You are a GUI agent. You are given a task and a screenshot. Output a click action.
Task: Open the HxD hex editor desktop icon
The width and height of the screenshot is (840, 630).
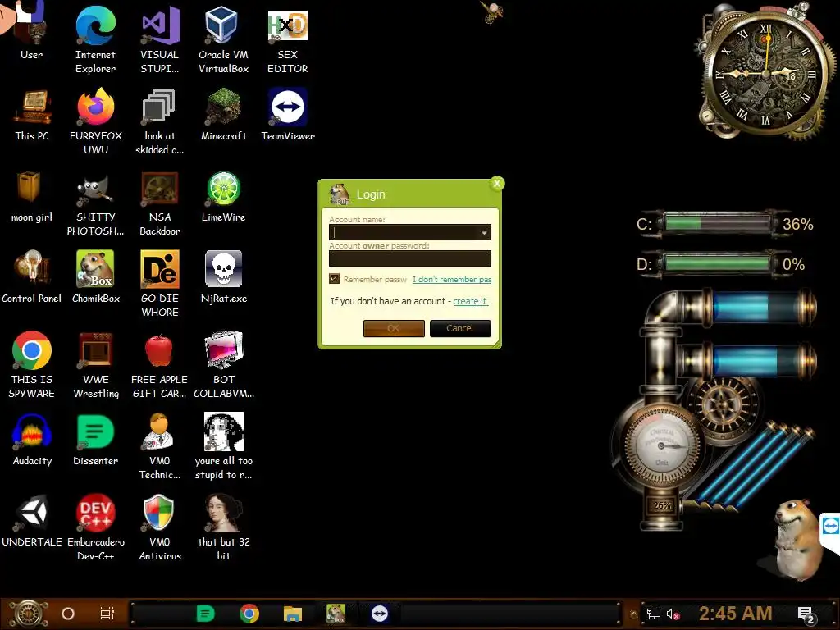tap(288, 39)
